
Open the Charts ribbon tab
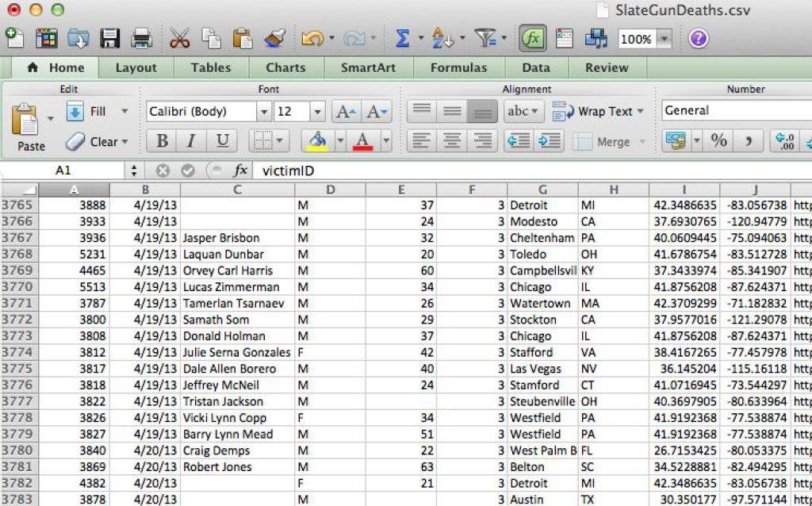pos(285,67)
